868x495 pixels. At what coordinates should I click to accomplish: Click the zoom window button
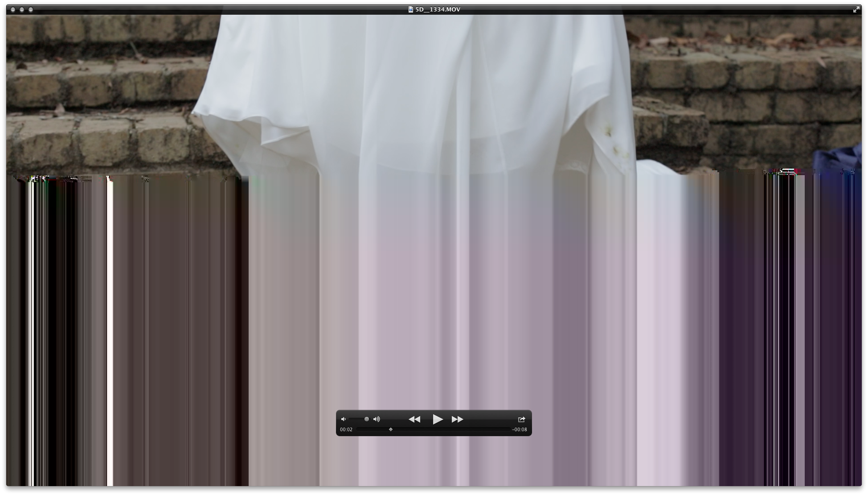[31, 9]
